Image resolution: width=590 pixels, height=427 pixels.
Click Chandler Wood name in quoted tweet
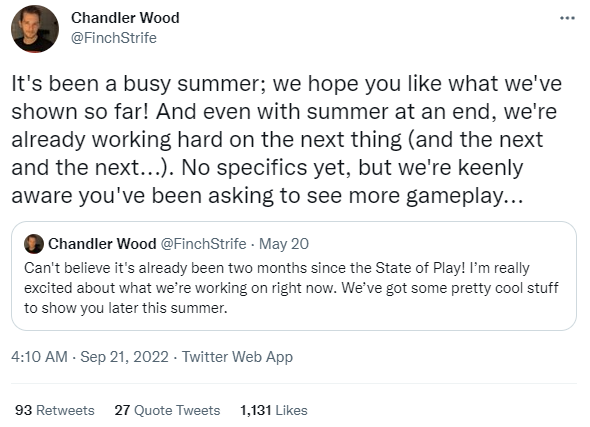pos(102,244)
